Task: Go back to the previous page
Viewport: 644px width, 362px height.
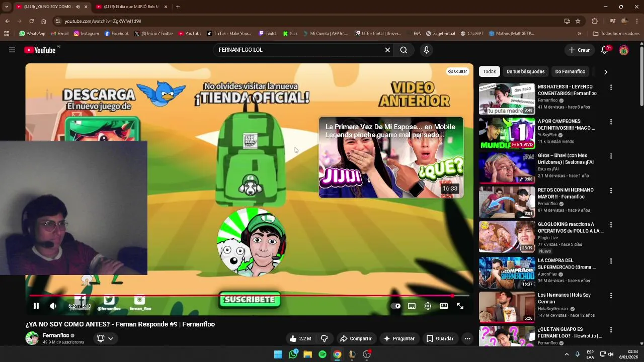Action: pos(7,21)
